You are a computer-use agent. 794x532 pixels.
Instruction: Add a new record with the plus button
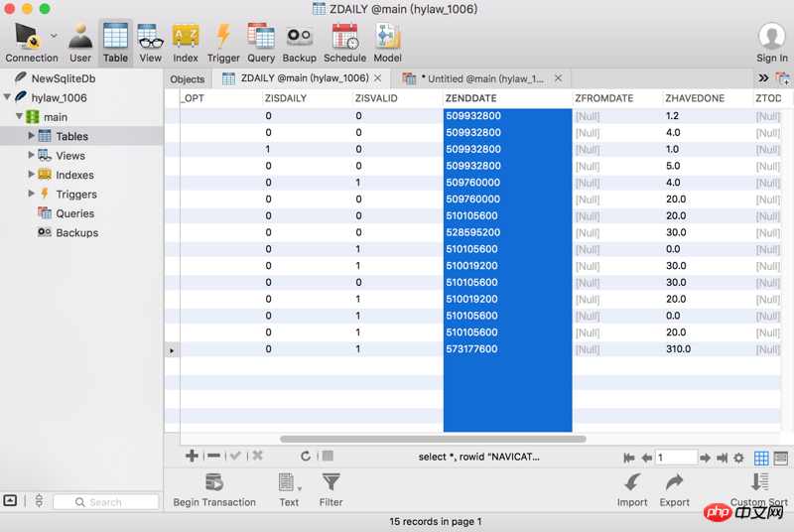point(192,457)
